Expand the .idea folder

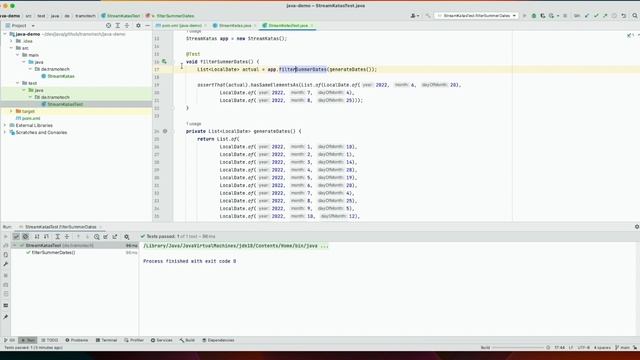(11, 41)
